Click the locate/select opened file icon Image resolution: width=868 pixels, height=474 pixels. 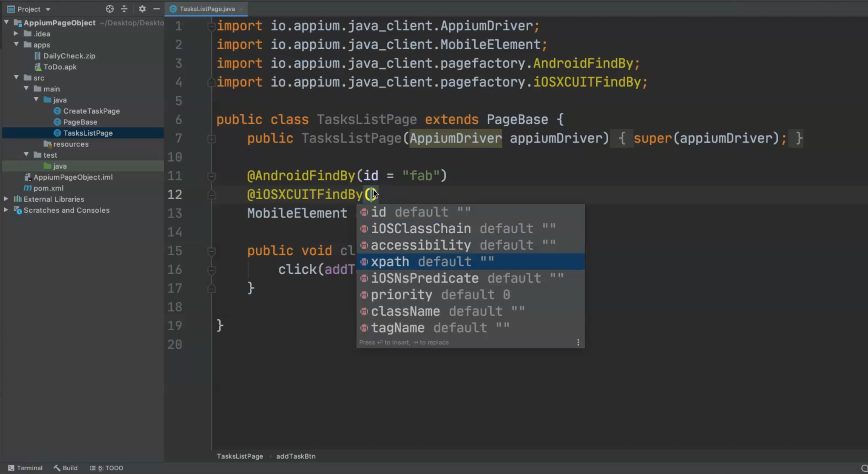(x=110, y=9)
